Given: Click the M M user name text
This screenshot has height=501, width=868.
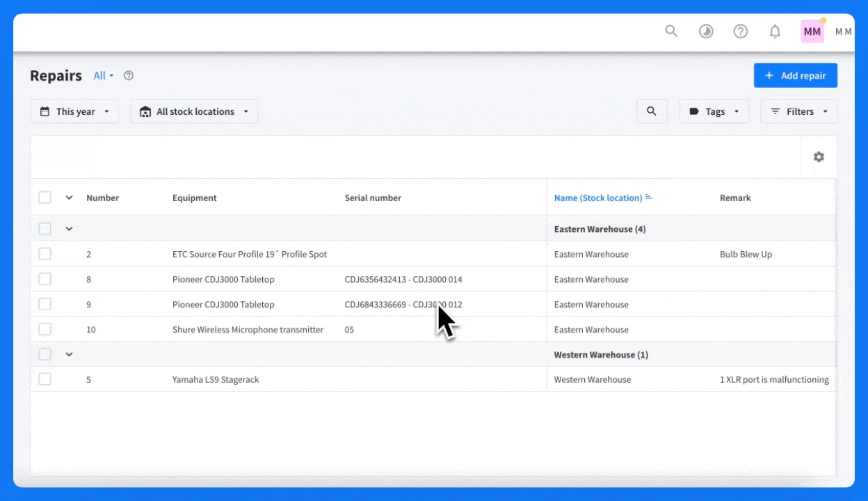Looking at the screenshot, I should click(x=843, y=31).
